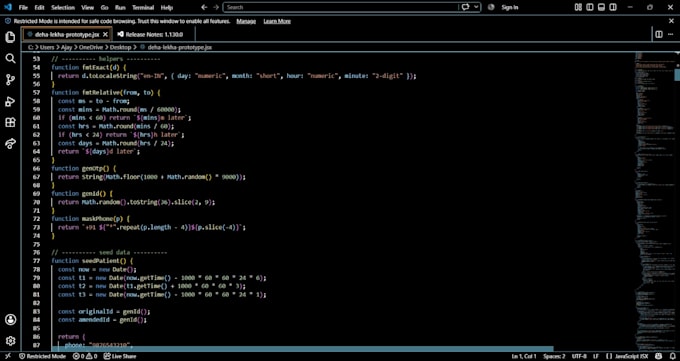
Task: Open the Live Share activity bar icon
Action: (x=10, y=144)
